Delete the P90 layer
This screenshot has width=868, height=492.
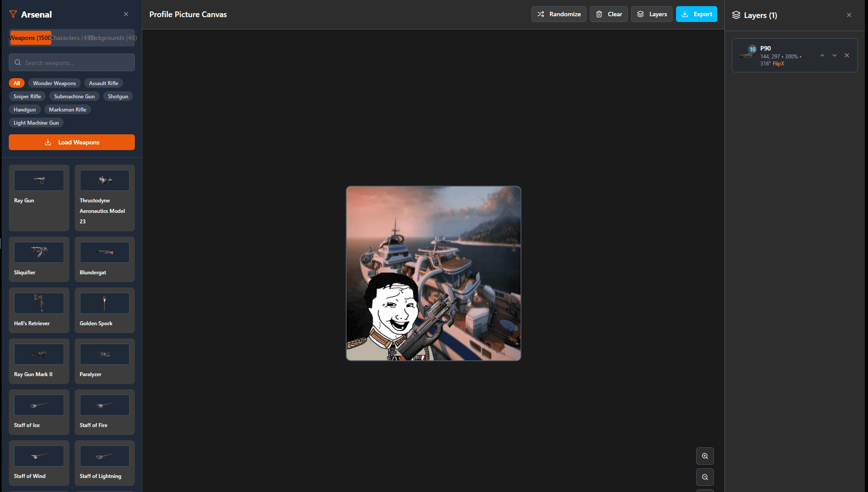tap(847, 55)
